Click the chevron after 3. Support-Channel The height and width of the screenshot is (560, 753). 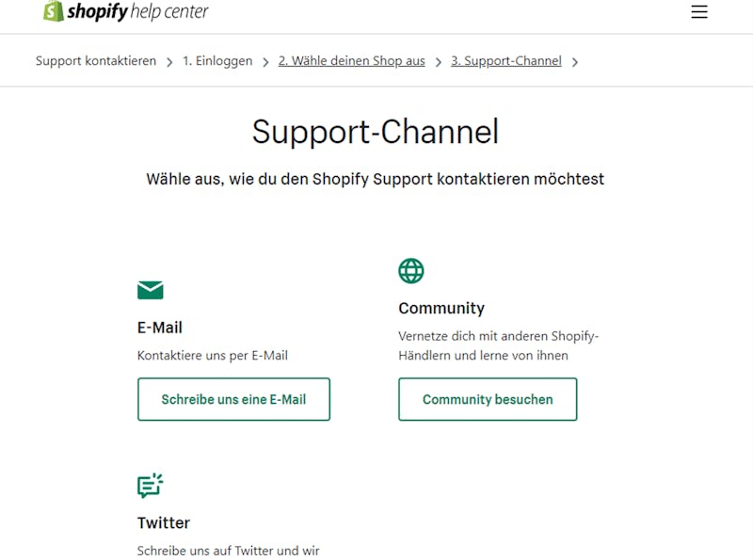(575, 62)
